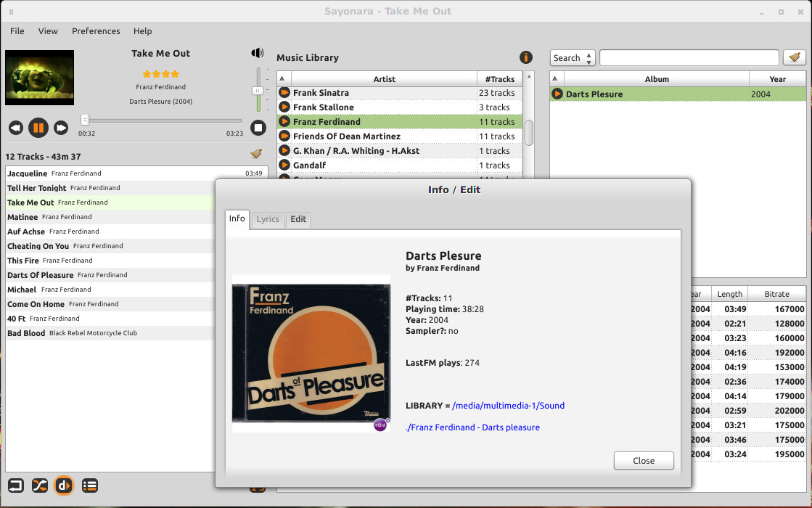The width and height of the screenshot is (812, 508).
Task: Skip to the next track
Action: [61, 128]
